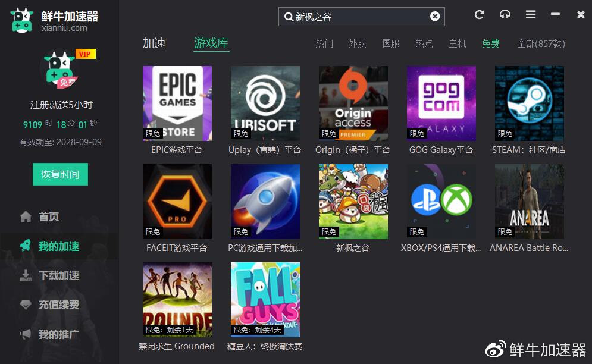Image resolution: width=592 pixels, height=364 pixels.
Task: Select the 新枫之谷 game tile
Action: point(353,202)
